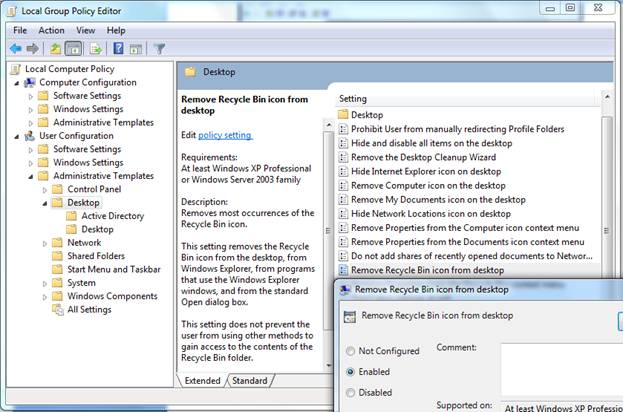Click the Hide Network Locations policy icon
The width and height of the screenshot is (623, 412).
click(x=343, y=214)
